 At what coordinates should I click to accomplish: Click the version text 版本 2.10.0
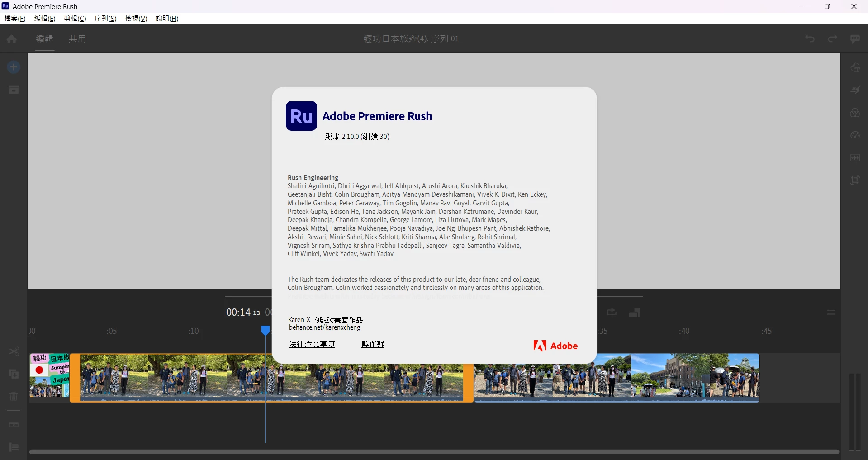tap(357, 137)
